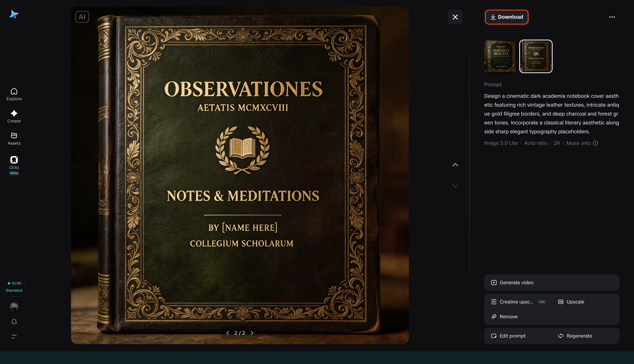Download the generated image
This screenshot has height=364, width=634.
point(507,17)
